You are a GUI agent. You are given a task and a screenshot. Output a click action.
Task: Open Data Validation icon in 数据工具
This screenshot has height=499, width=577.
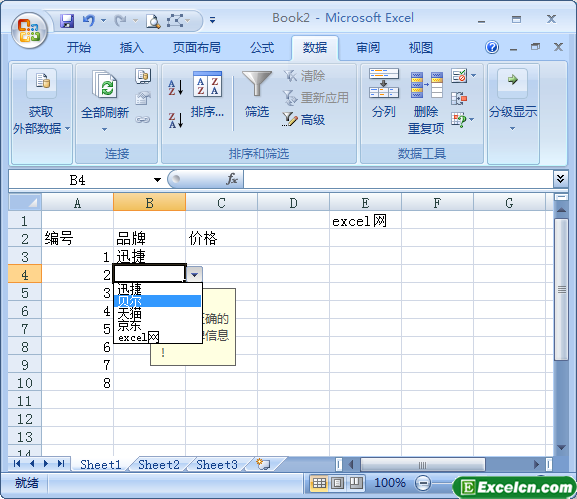pyautogui.click(x=459, y=76)
